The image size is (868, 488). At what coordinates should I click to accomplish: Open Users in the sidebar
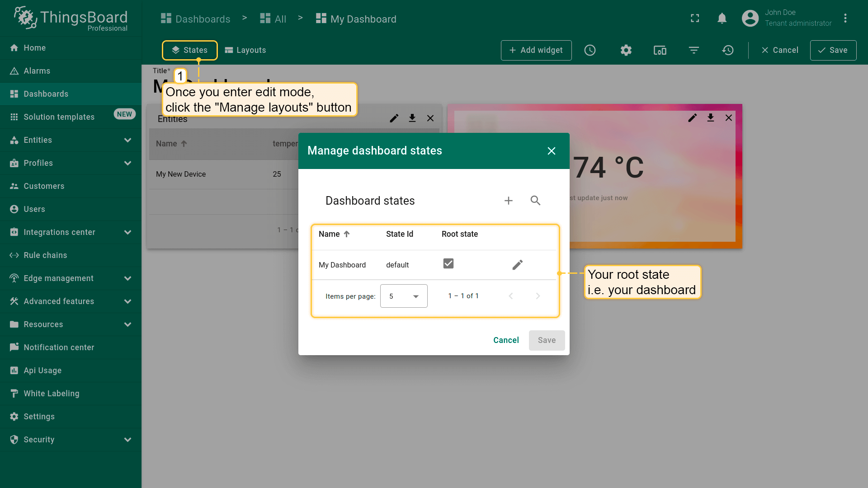pos(71,209)
